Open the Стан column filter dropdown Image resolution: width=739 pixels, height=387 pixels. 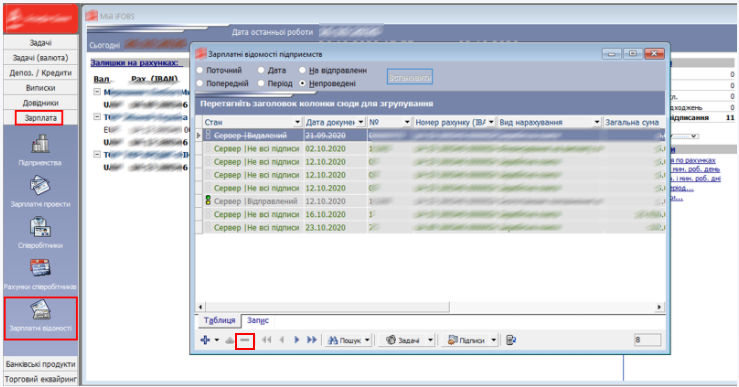coord(297,123)
